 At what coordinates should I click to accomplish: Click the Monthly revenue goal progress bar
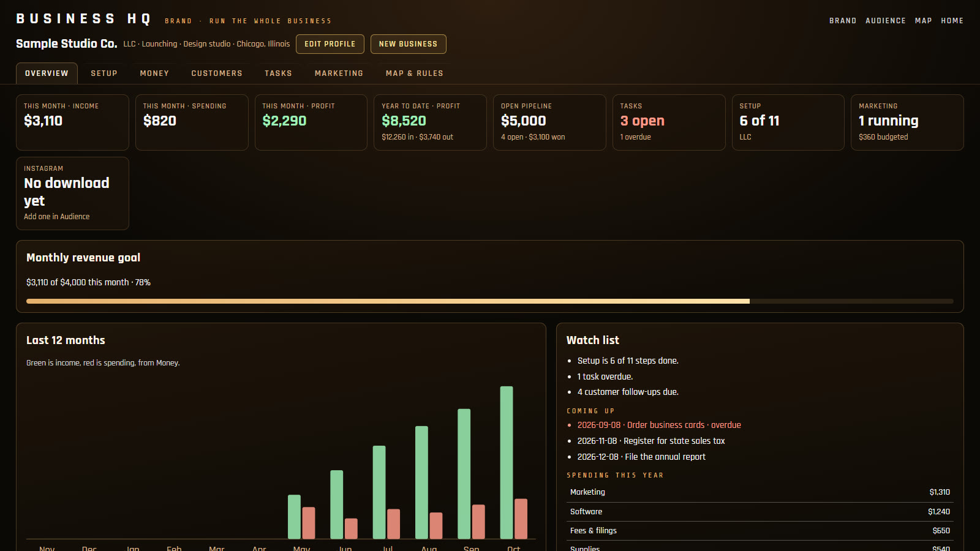click(x=490, y=301)
